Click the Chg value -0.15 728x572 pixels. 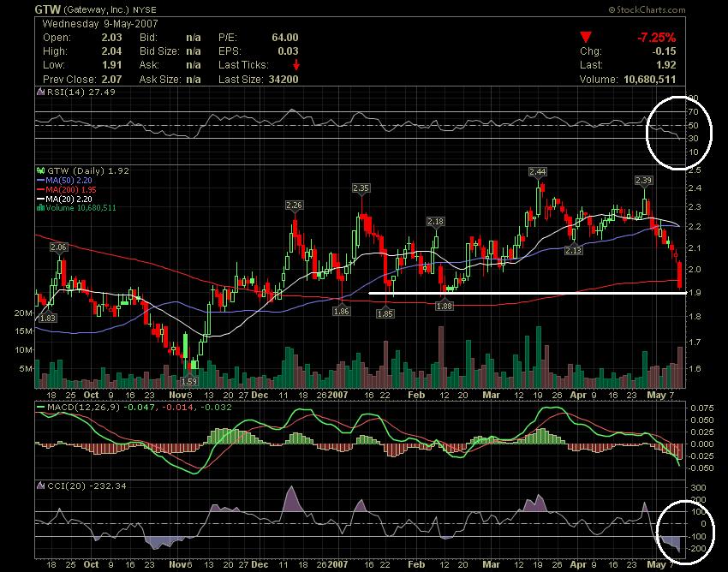point(664,51)
